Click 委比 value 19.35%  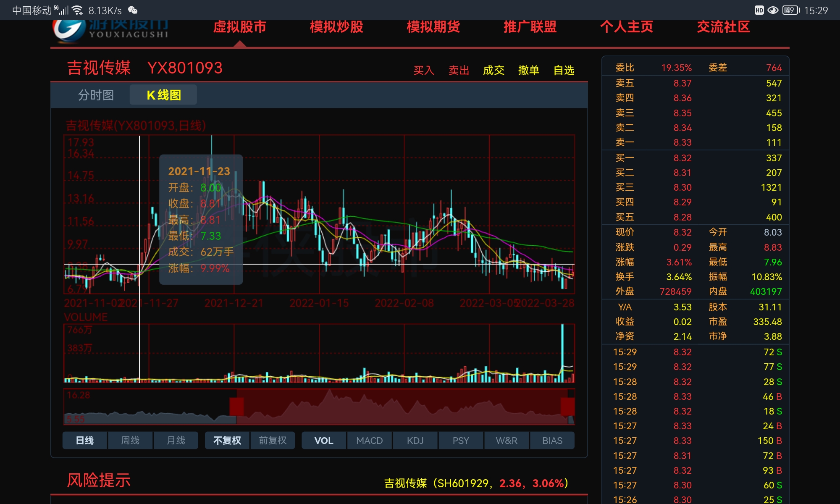point(676,68)
